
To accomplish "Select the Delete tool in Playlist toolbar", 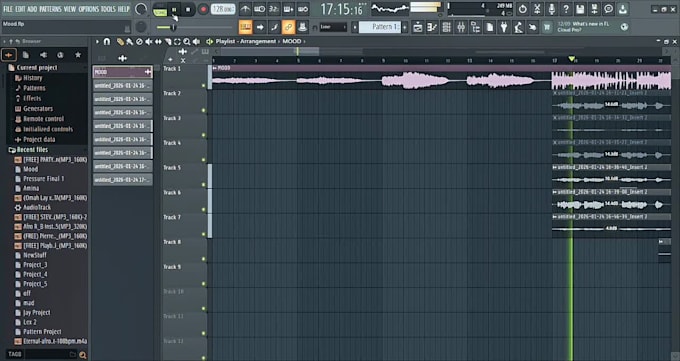I will 139,42.
